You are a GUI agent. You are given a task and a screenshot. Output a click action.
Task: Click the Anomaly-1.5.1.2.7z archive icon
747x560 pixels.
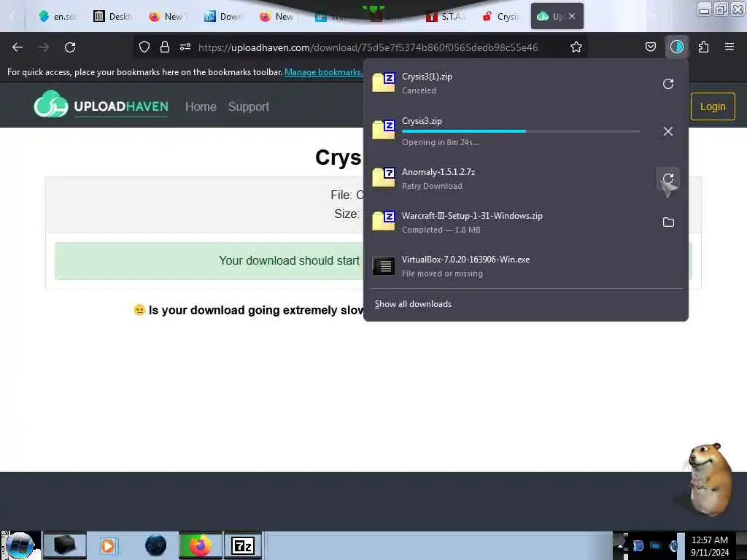[x=384, y=177]
